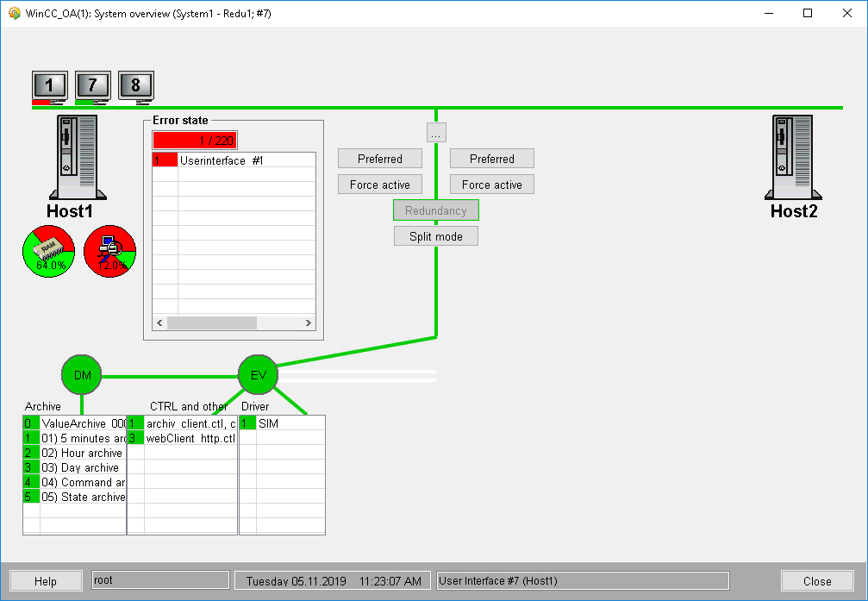The height and width of the screenshot is (601, 868).
Task: Close the system overview panel via Close
Action: (x=817, y=581)
